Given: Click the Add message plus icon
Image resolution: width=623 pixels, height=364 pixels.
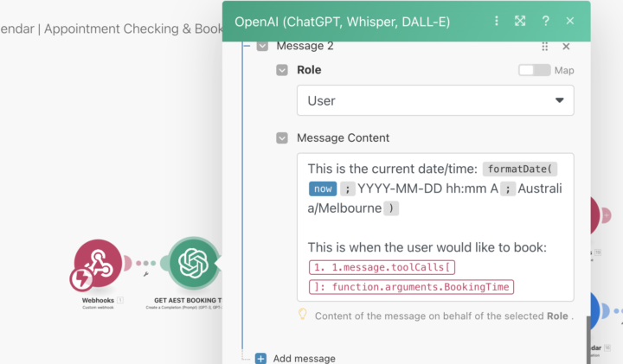Looking at the screenshot, I should [260, 359].
